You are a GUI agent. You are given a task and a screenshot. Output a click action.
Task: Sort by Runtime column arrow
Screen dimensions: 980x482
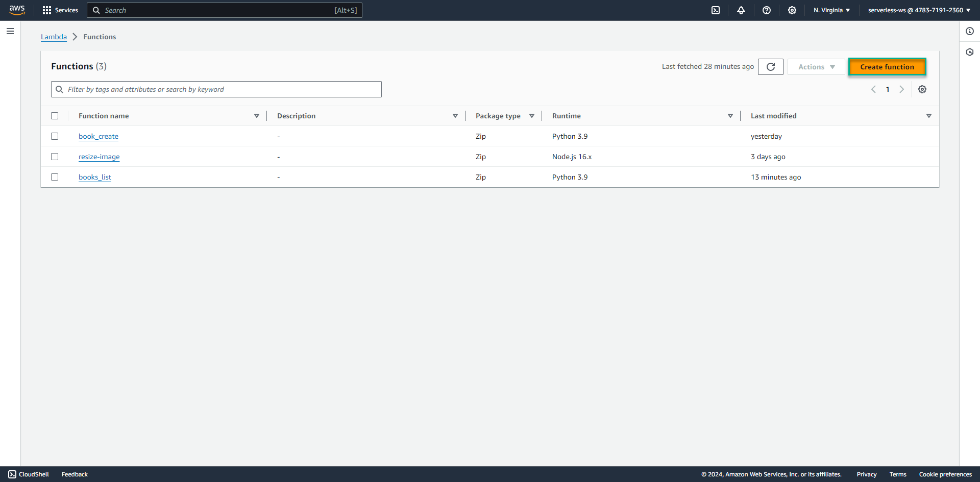point(730,116)
